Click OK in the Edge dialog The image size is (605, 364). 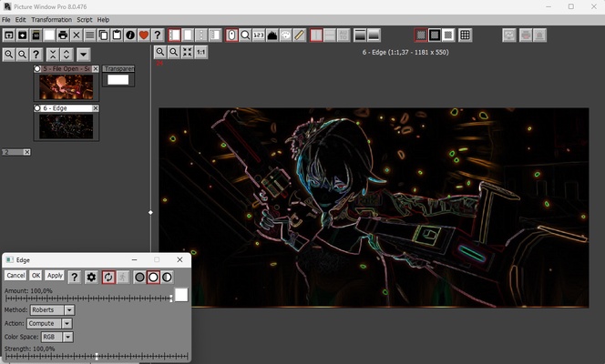(x=36, y=276)
